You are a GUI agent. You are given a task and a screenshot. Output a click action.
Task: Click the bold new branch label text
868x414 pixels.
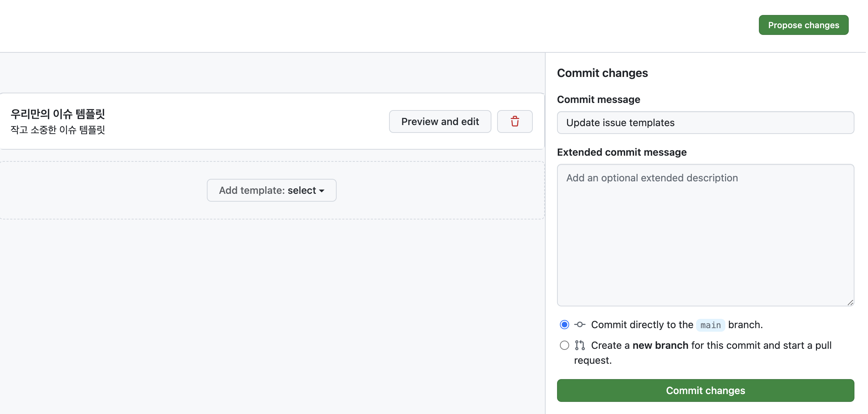660,345
